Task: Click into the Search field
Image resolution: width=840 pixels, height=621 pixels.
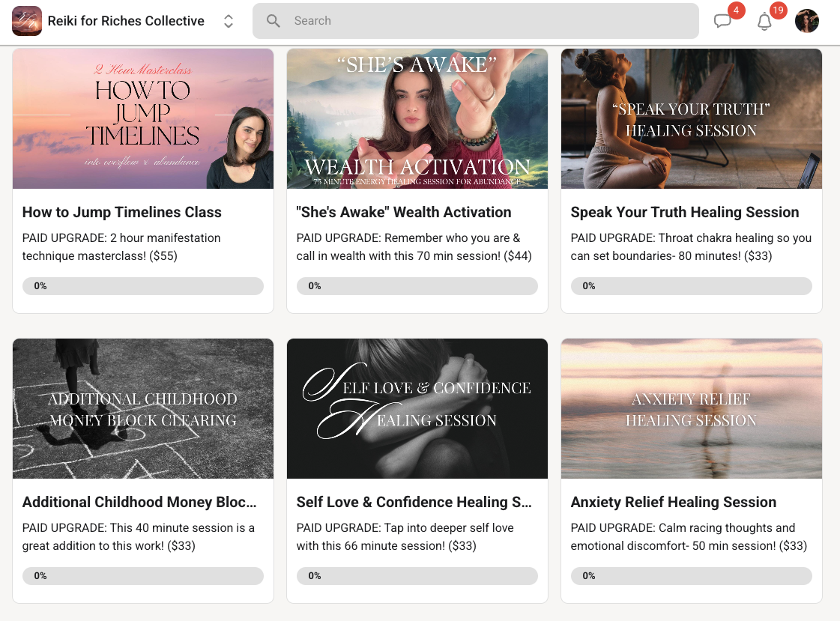Action: [x=475, y=21]
